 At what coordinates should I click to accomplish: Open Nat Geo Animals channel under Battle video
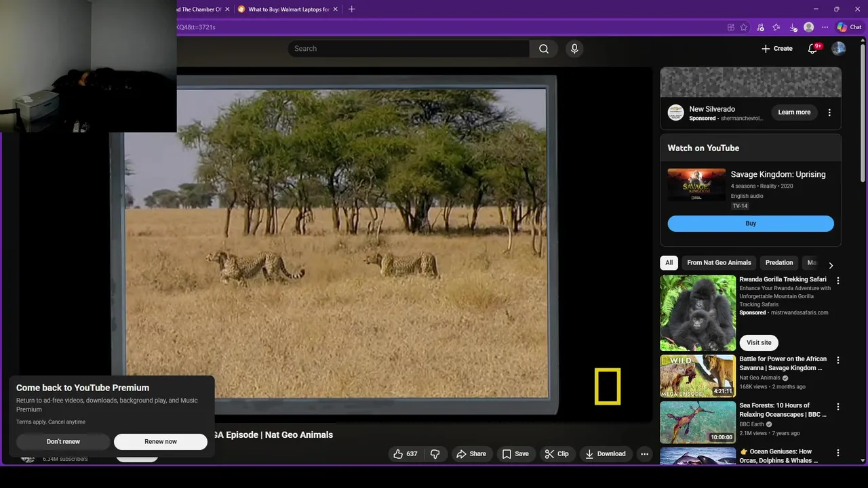coord(759,378)
